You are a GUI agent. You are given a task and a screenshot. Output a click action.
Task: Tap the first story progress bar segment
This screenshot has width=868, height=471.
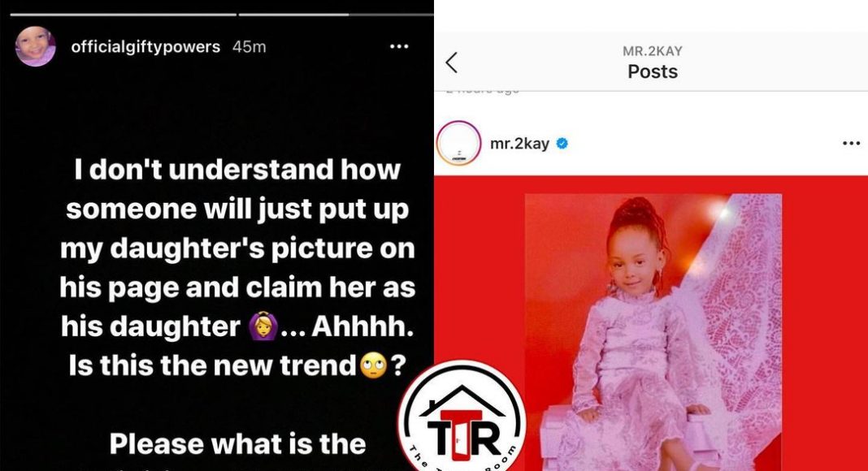[x=124, y=15]
